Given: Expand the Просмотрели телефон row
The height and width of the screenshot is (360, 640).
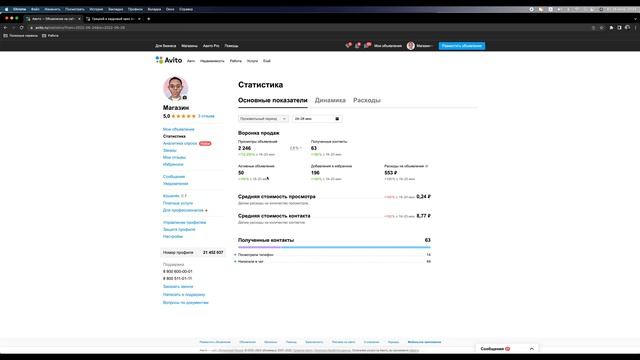Looking at the screenshot, I should point(333,255).
